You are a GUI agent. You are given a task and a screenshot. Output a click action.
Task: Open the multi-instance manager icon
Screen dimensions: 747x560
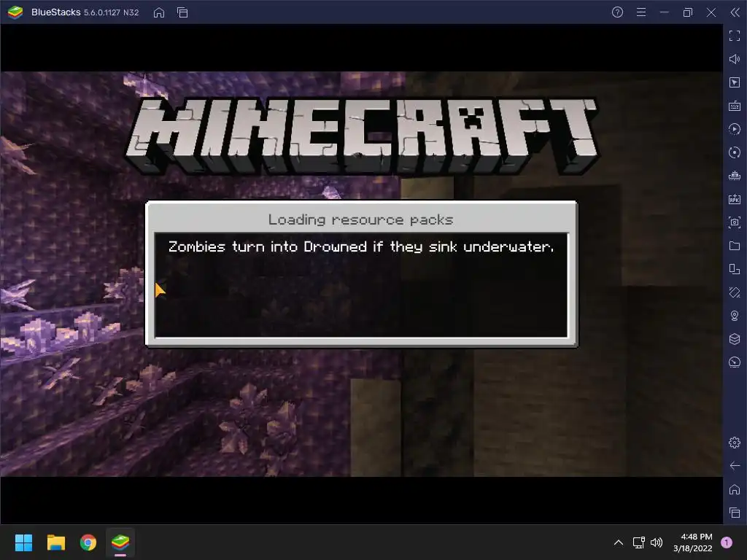click(x=735, y=269)
